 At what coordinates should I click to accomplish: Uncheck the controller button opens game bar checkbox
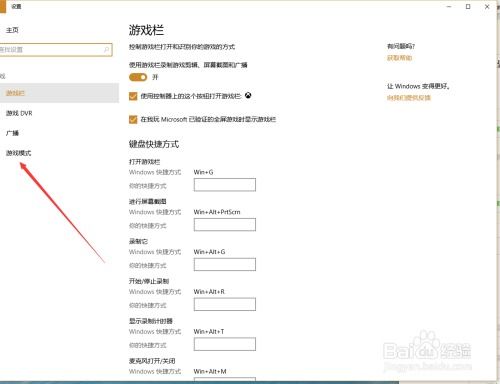pos(133,96)
